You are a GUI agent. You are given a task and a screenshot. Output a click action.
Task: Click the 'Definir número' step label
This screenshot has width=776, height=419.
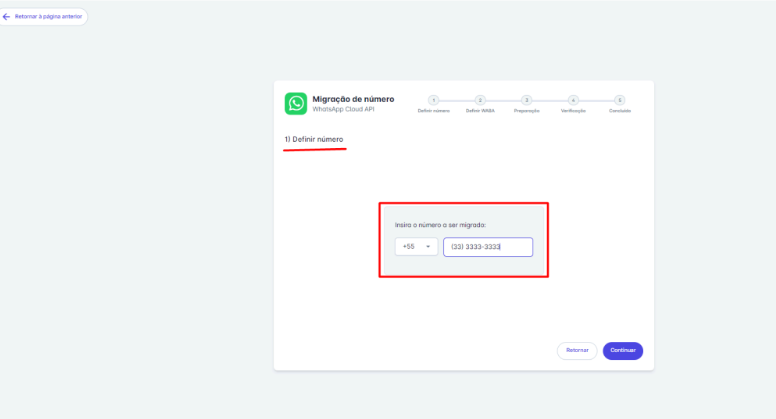click(x=433, y=111)
